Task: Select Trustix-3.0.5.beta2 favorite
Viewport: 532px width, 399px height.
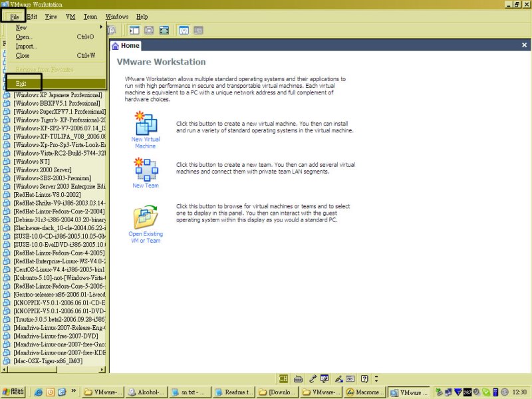Action: coord(59,320)
